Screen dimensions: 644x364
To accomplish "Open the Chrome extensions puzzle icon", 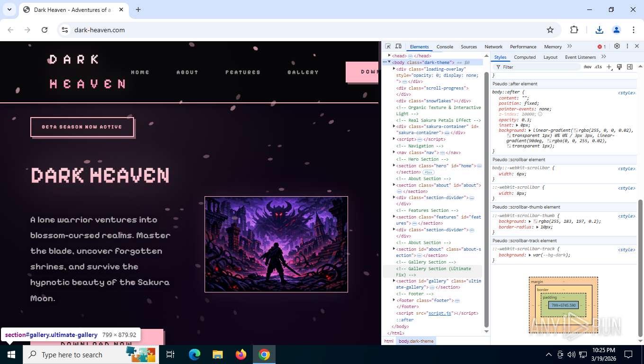I will point(574,30).
